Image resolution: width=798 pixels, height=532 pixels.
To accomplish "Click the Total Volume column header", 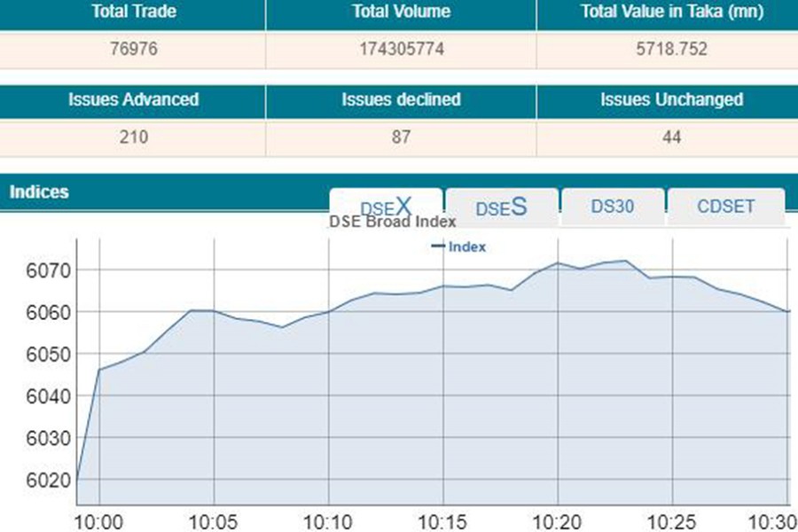I will 401,12.
